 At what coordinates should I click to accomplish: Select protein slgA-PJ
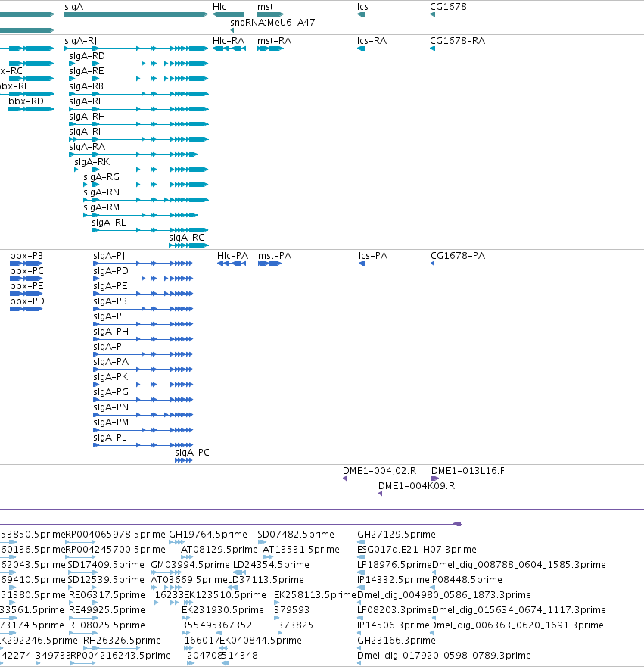pyautogui.click(x=143, y=263)
